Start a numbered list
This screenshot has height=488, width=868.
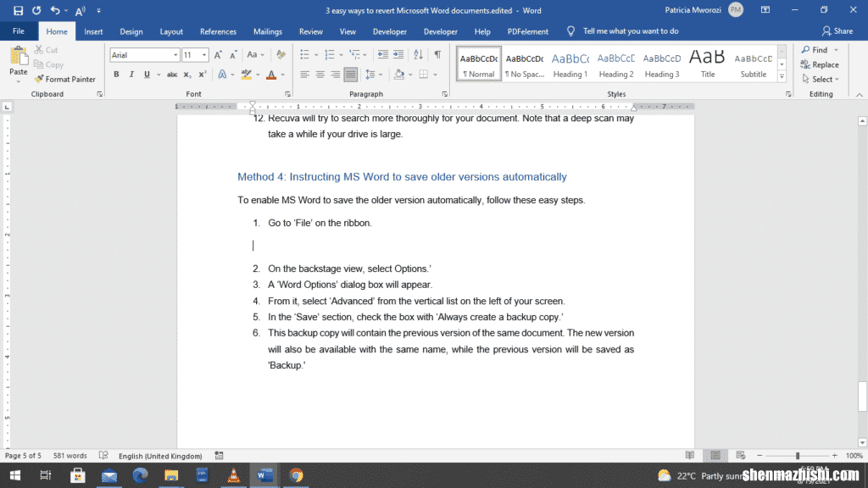pyautogui.click(x=330, y=55)
